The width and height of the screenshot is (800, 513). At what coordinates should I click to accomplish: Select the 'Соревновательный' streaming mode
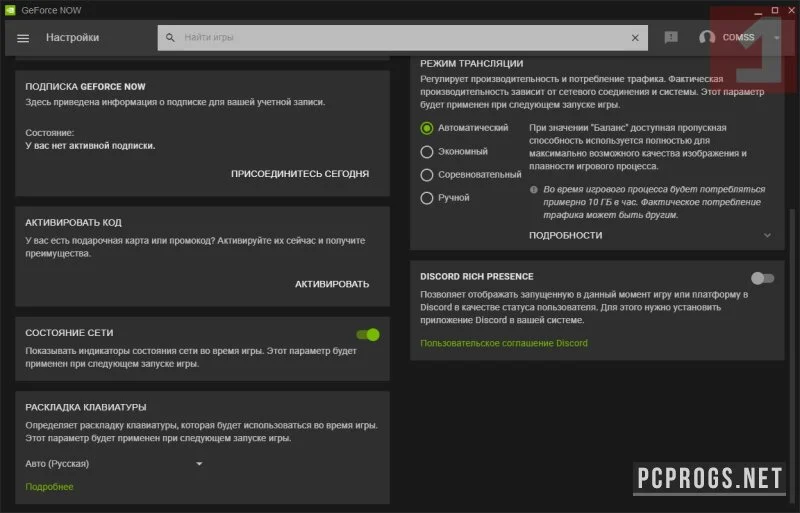(x=427, y=175)
